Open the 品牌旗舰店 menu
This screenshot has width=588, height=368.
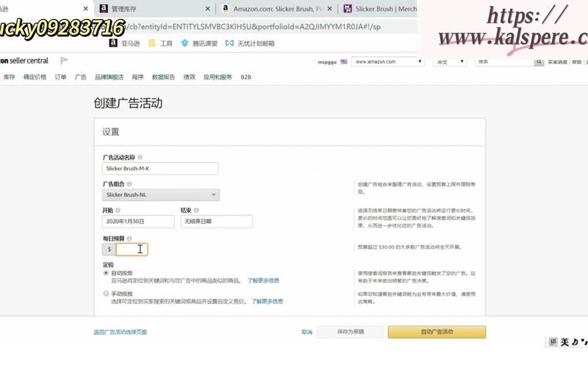coord(109,77)
